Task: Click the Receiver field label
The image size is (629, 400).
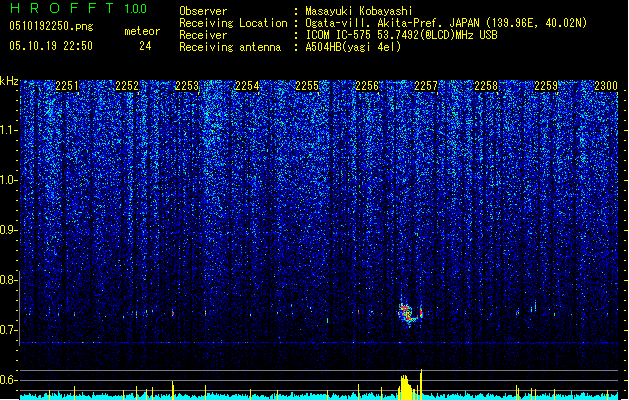Action: [x=203, y=35]
